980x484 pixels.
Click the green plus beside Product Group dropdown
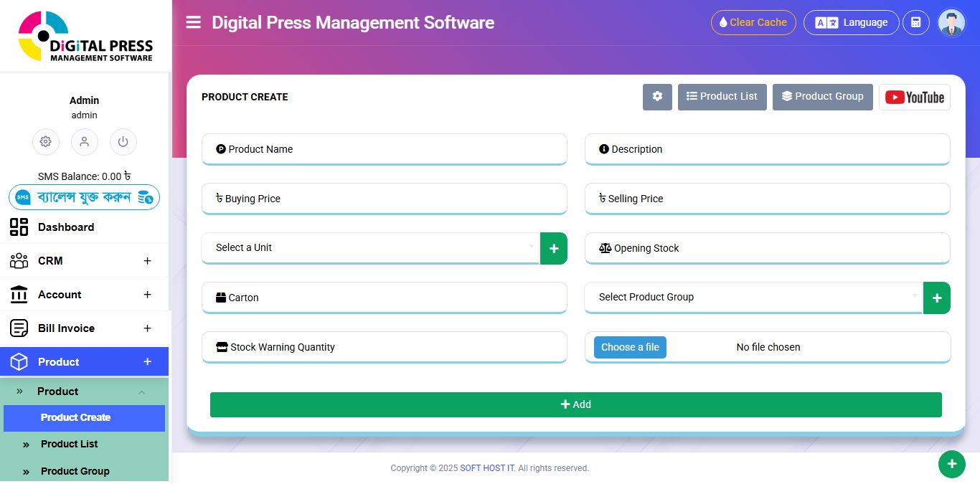pos(937,298)
